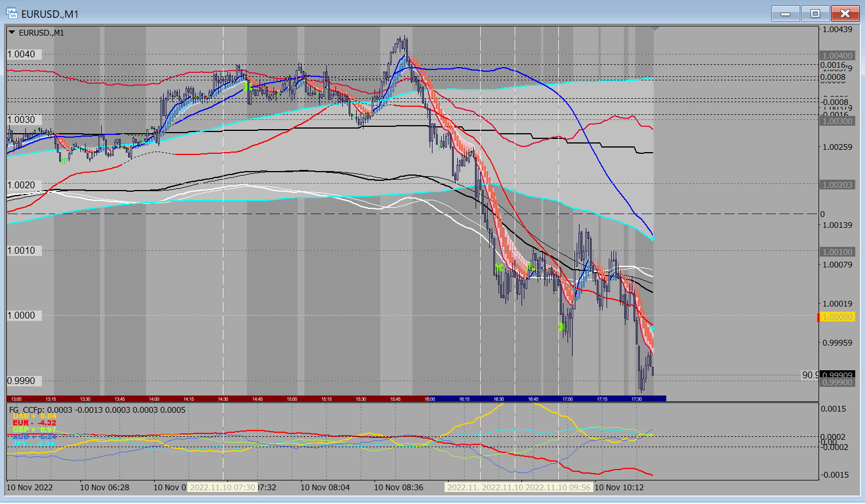Click the EUR -4.32 indicator label
The image size is (865, 504).
34,423
